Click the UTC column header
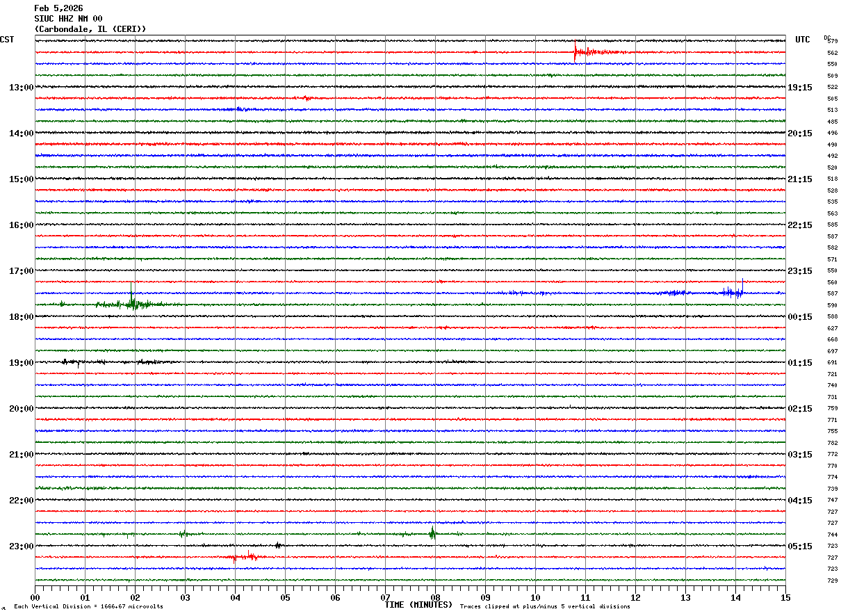841x616 pixels. pos(803,40)
